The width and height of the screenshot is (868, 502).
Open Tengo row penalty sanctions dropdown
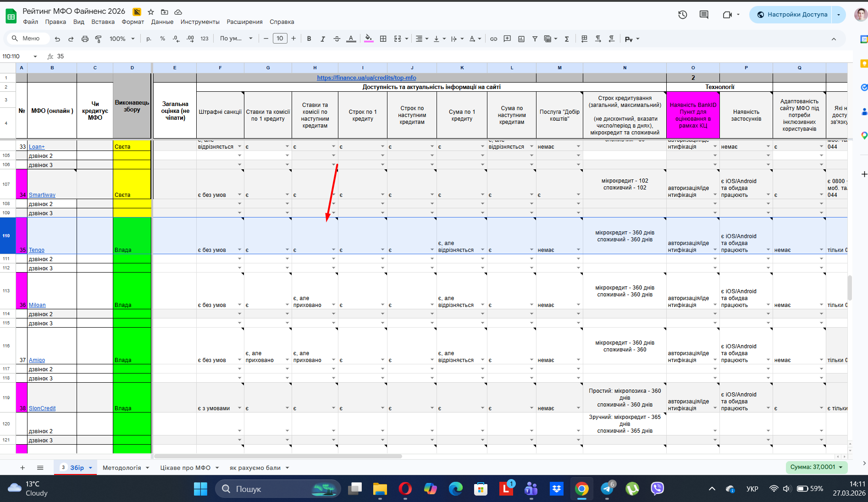(x=239, y=250)
